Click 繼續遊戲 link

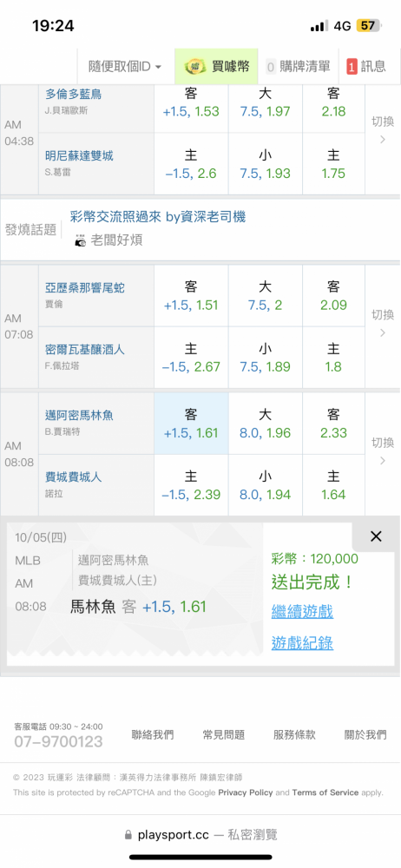click(x=302, y=612)
